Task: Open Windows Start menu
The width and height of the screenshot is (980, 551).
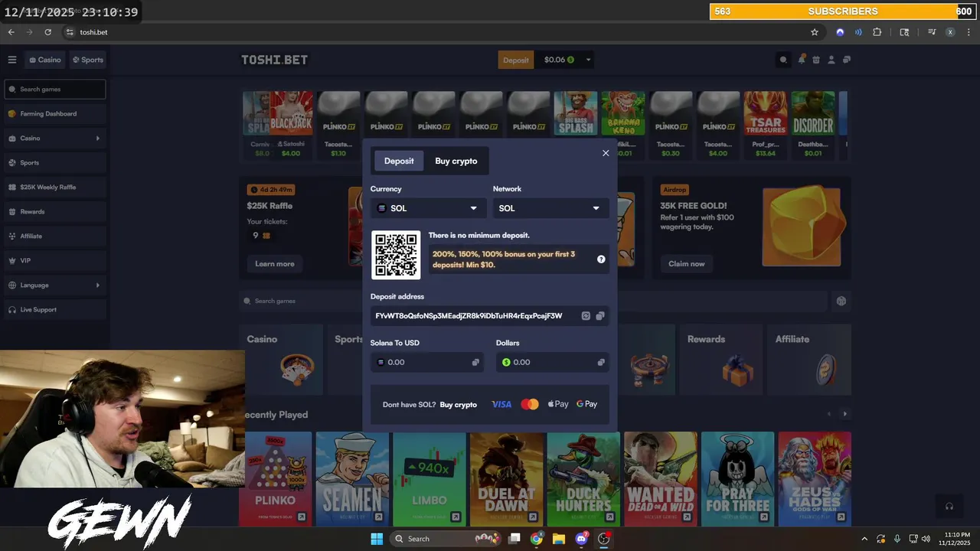Action: tap(377, 539)
